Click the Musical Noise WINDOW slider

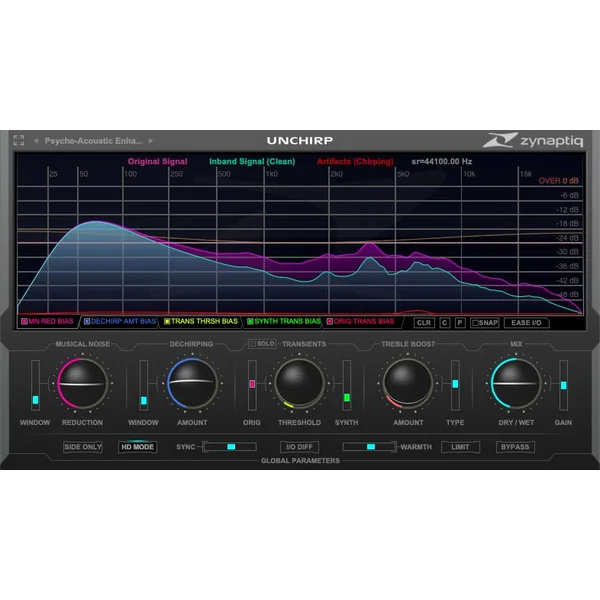[35, 385]
